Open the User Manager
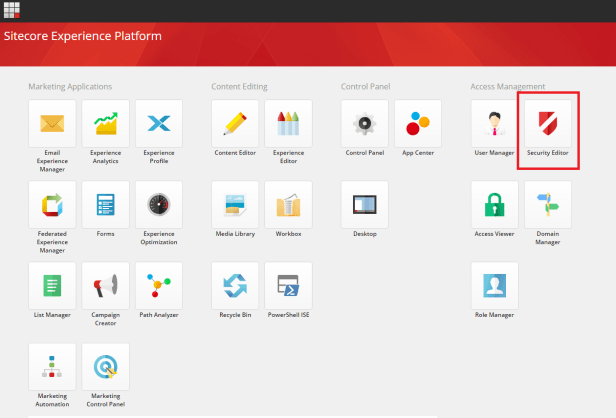This screenshot has width=616, height=418. pos(494,124)
